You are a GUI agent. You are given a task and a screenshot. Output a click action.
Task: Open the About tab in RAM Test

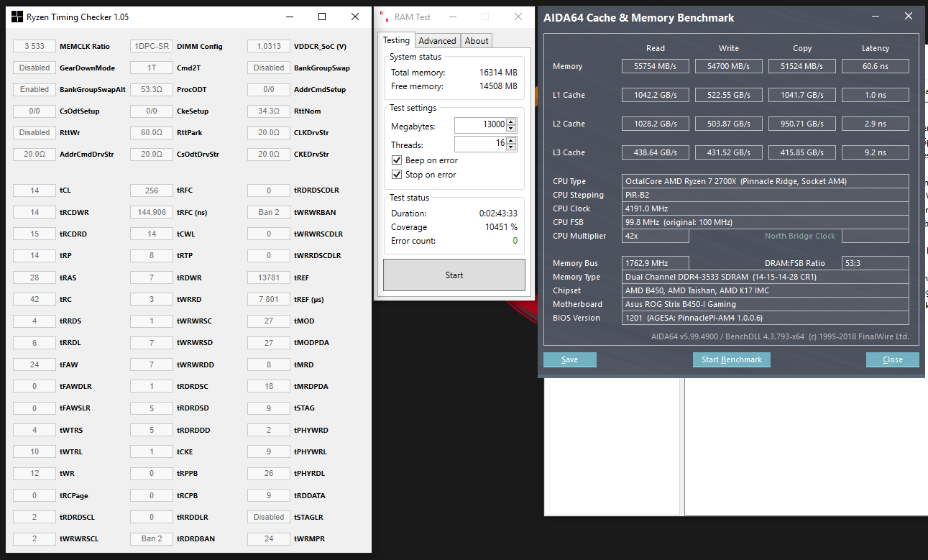click(x=477, y=41)
